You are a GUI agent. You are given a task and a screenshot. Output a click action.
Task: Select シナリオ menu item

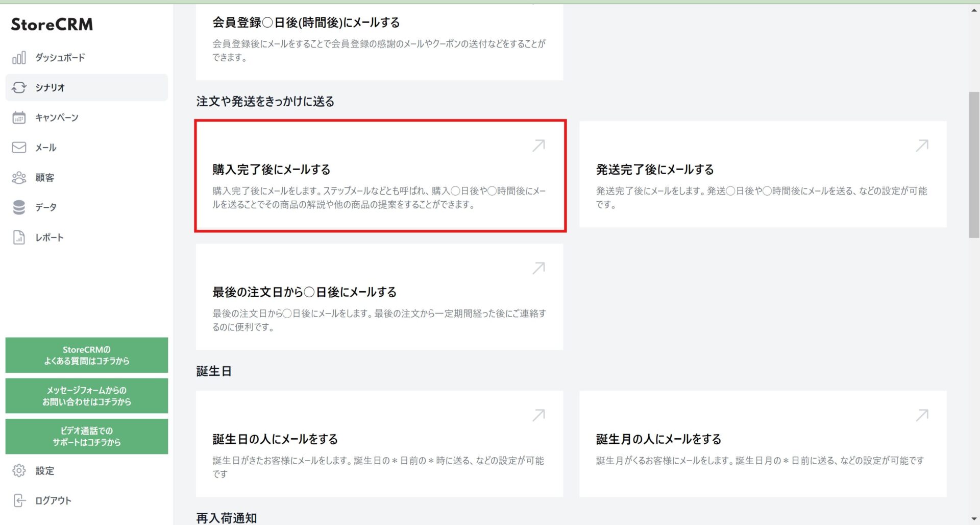coord(87,87)
